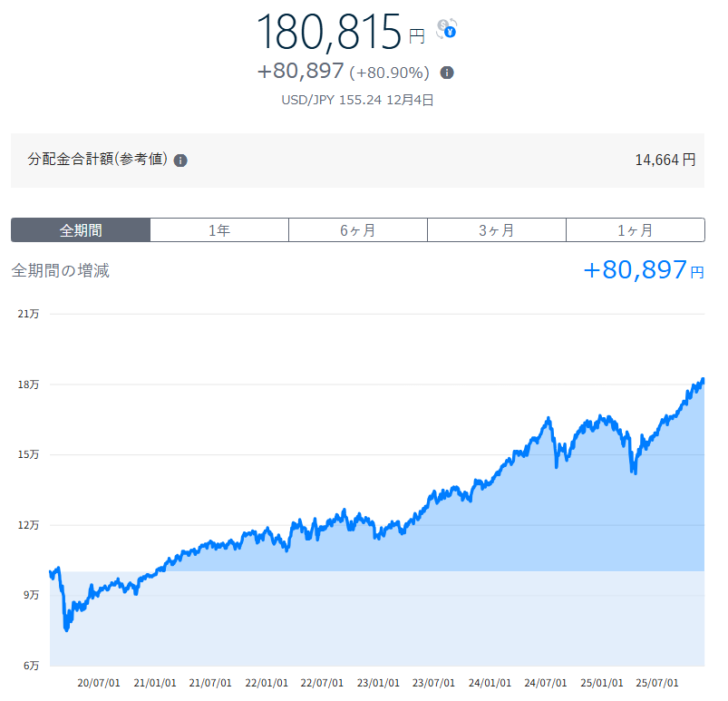728x701 pixels.
Task: Click the 21万 y-axis label
Action: tap(28, 314)
